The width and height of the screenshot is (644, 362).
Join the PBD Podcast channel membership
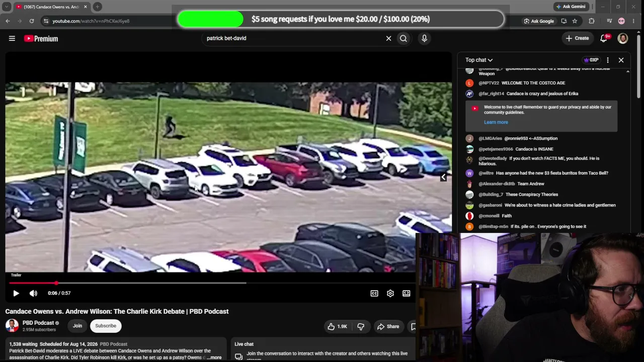[x=77, y=326]
